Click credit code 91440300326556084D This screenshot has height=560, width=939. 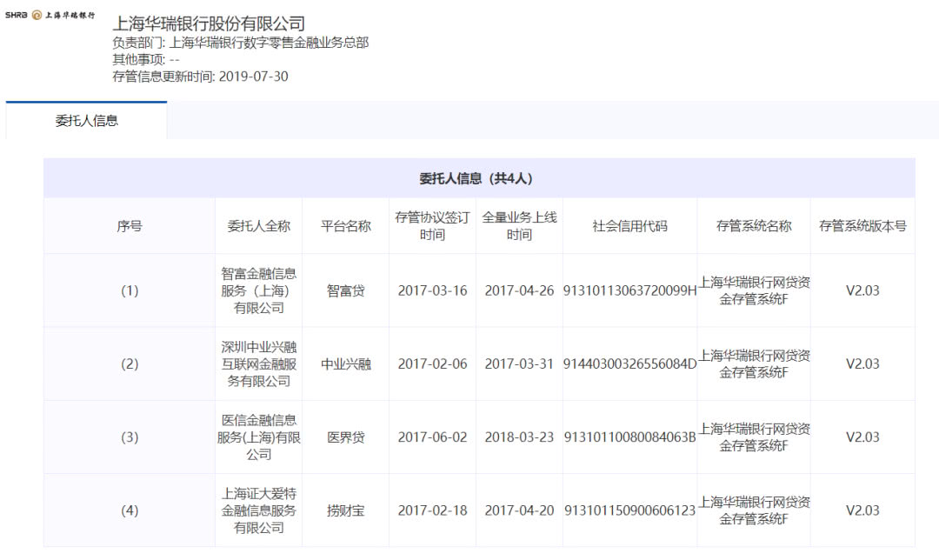coord(630,363)
